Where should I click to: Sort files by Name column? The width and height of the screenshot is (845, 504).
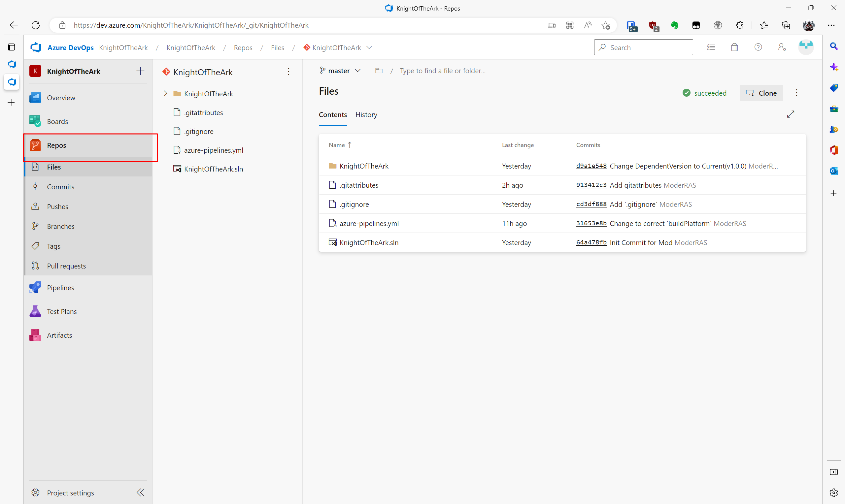click(337, 145)
